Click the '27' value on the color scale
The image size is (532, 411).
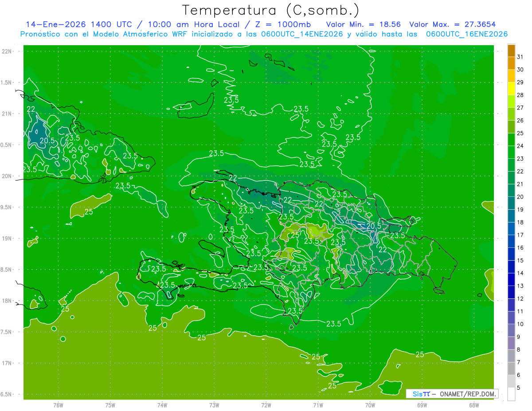click(520, 108)
